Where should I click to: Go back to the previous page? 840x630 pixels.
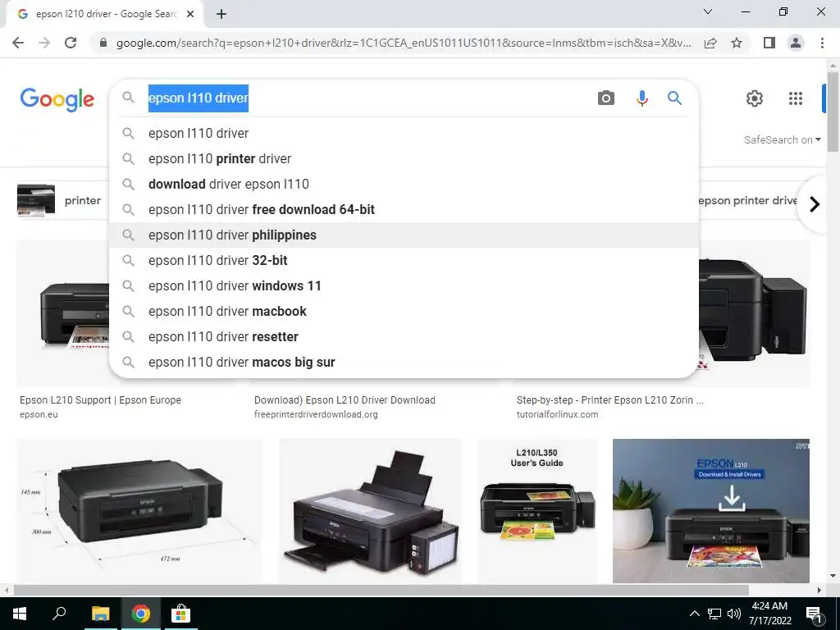click(18, 43)
